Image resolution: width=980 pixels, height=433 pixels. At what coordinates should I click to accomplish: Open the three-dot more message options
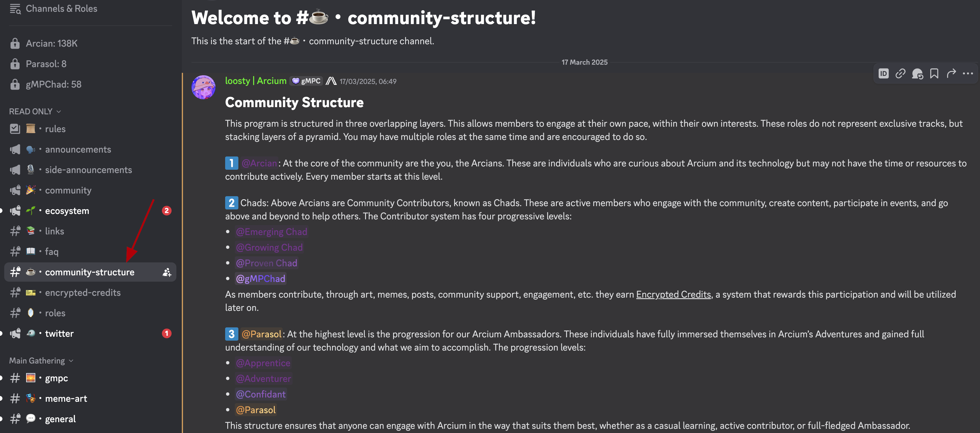click(x=967, y=73)
